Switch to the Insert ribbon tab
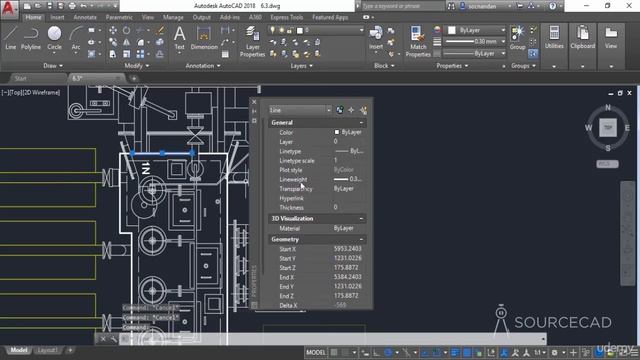The height and width of the screenshot is (360, 640). click(57, 17)
